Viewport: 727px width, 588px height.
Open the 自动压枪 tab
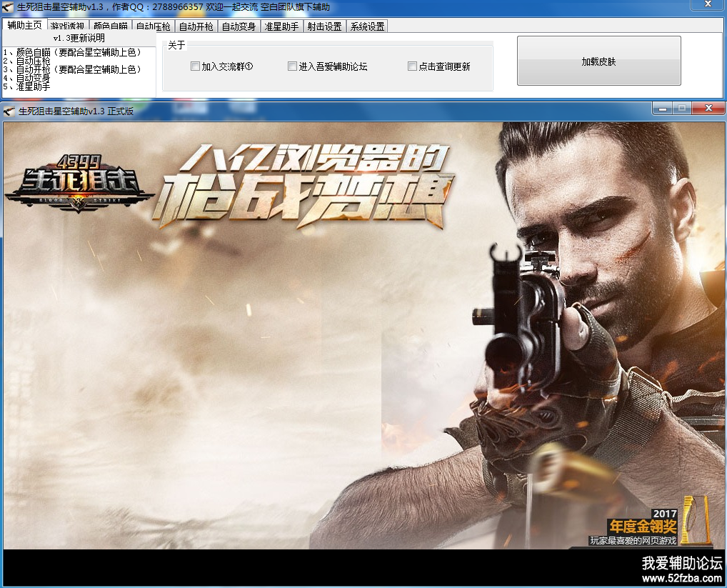pyautogui.click(x=154, y=26)
